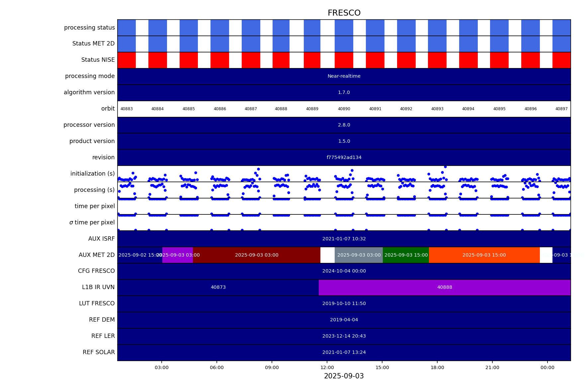Click the 03:00 x-axis tick label
This screenshot has width=588, height=392.
[x=162, y=367]
